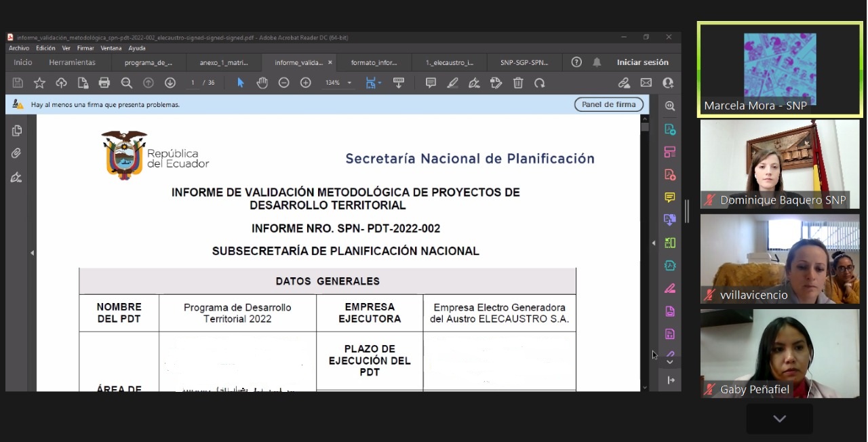Open page thumbnails panel in left sidebar
Viewport: 868px width, 442px height.
coord(17,131)
